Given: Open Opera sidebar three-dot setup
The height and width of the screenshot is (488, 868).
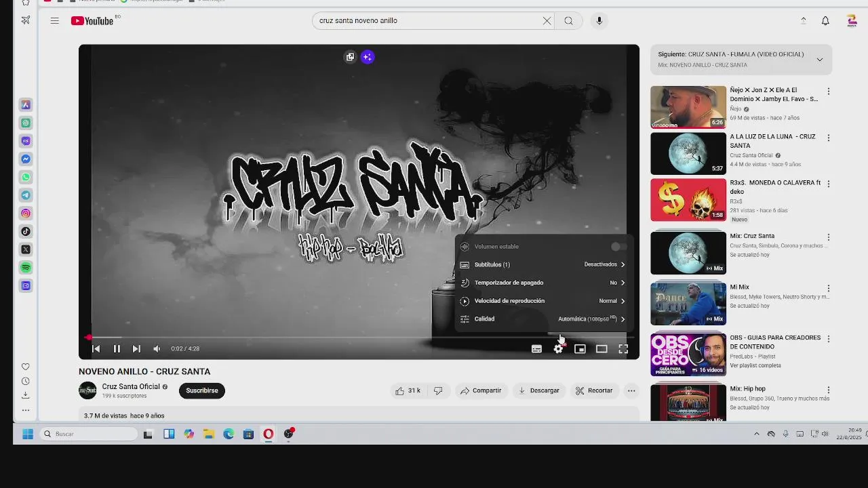Looking at the screenshot, I should pos(26,410).
